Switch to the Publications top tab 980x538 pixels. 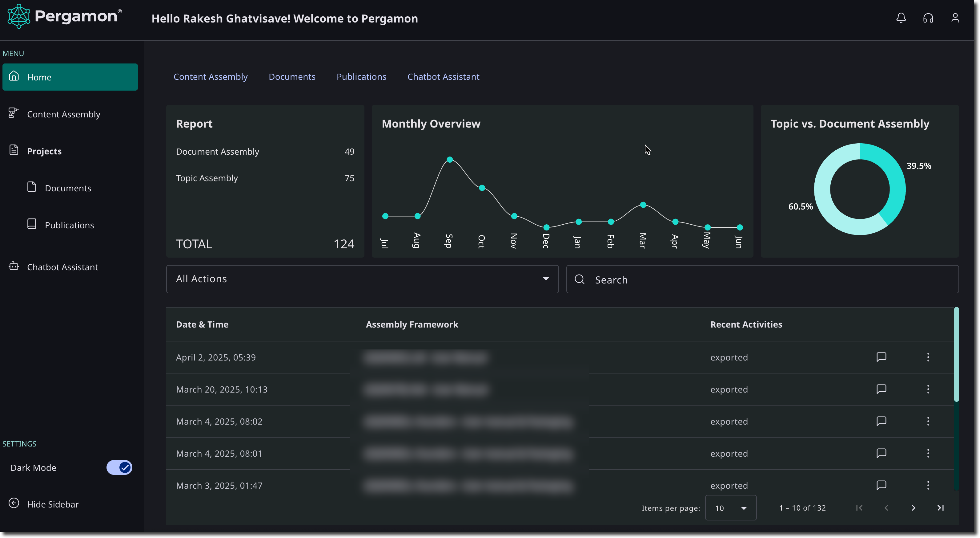click(361, 76)
